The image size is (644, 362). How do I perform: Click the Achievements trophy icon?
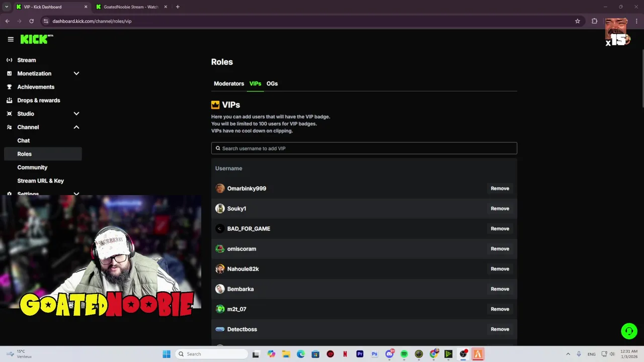pyautogui.click(x=9, y=87)
